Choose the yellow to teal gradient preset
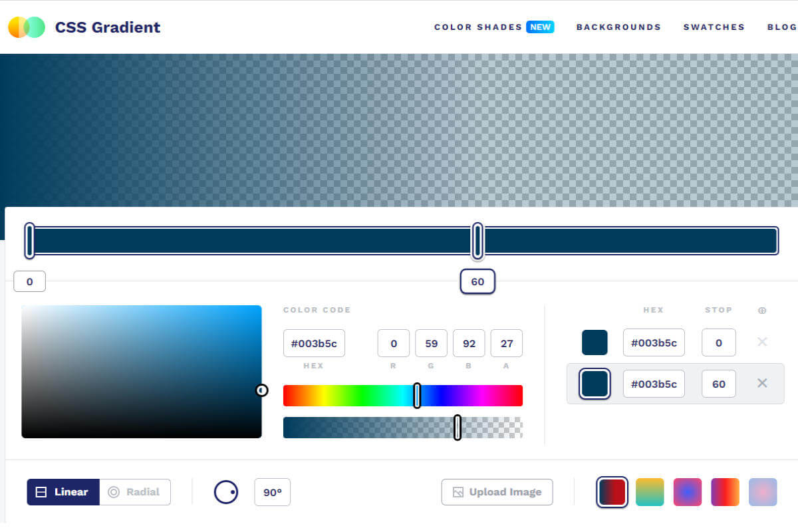The height and width of the screenshot is (532, 798). point(650,492)
